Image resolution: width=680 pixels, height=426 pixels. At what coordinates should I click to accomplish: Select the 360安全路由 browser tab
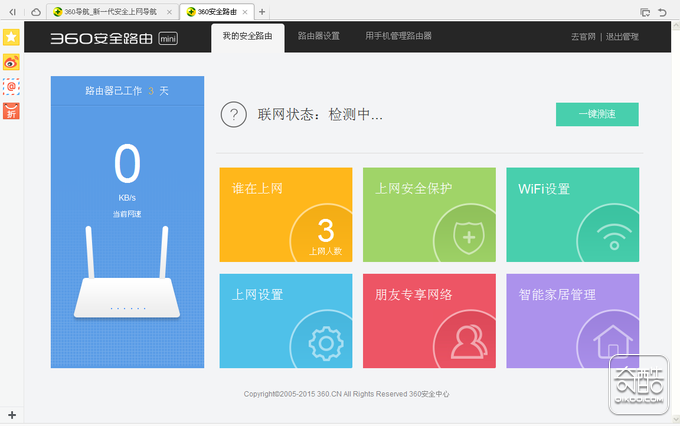click(x=217, y=12)
